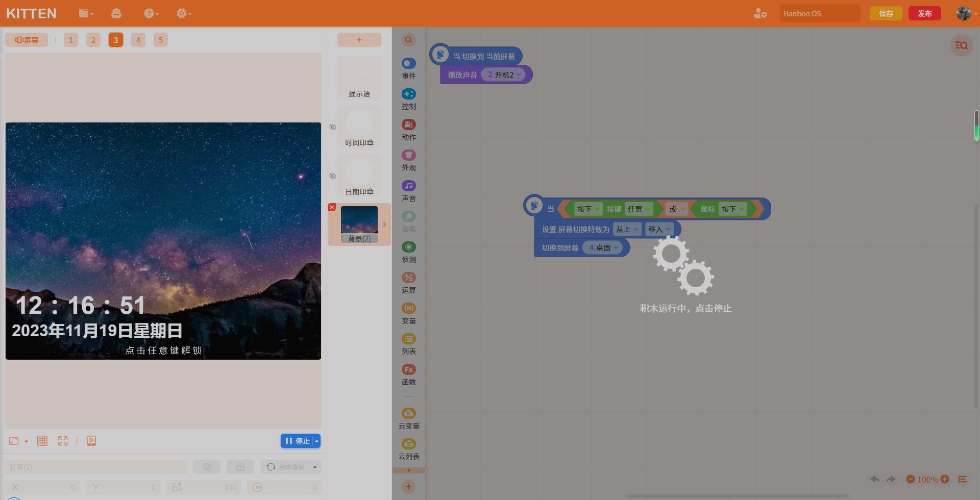Click the 发布 publish button
This screenshot has height=500, width=980.
(x=925, y=14)
